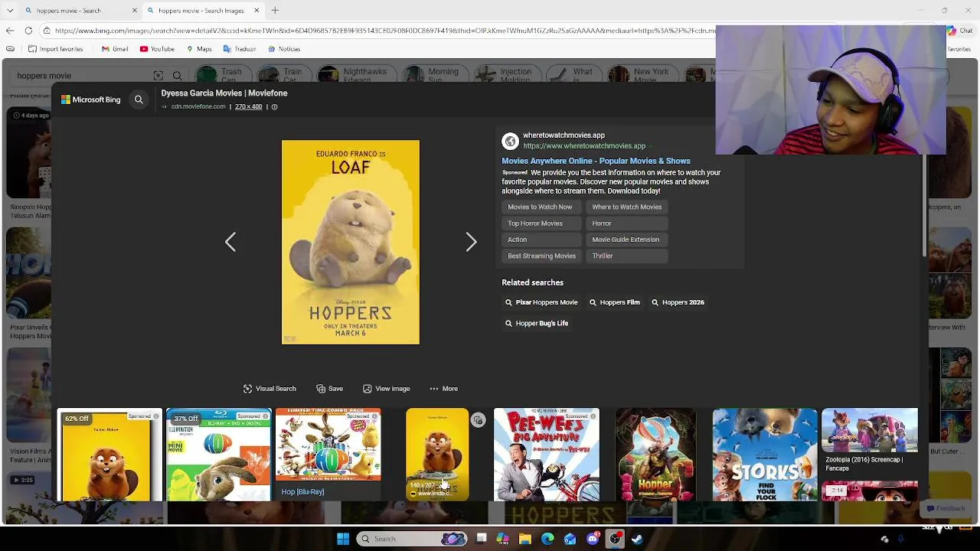The height and width of the screenshot is (551, 980).
Task: Open Steam from the taskbar
Action: tap(637, 539)
